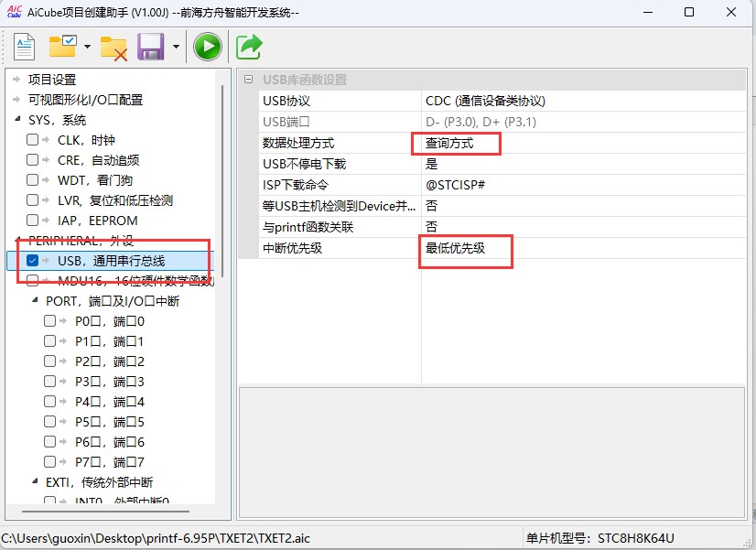Image resolution: width=756 pixels, height=550 pixels.
Task: Select USB 通用串行总线 tree label
Action: (112, 261)
